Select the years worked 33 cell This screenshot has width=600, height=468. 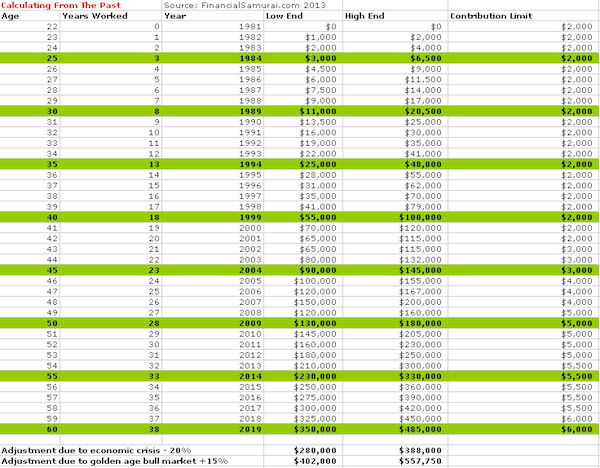(x=111, y=376)
